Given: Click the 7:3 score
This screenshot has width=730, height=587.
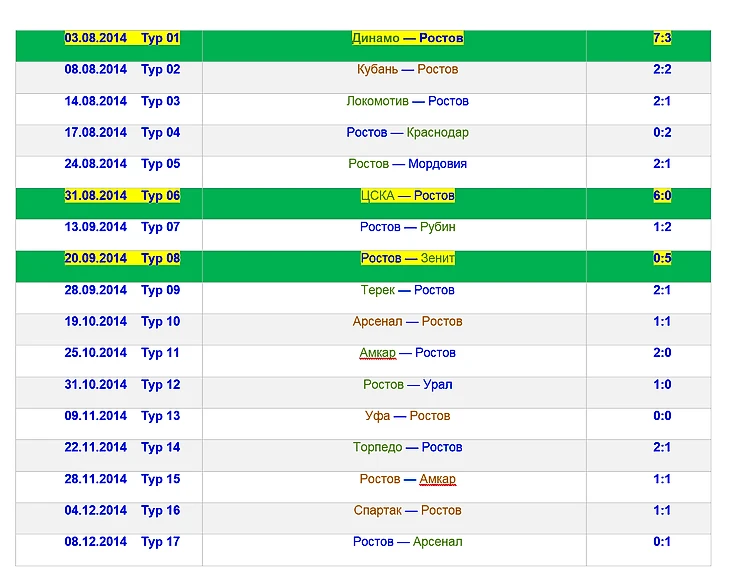Looking at the screenshot, I should click(662, 38).
